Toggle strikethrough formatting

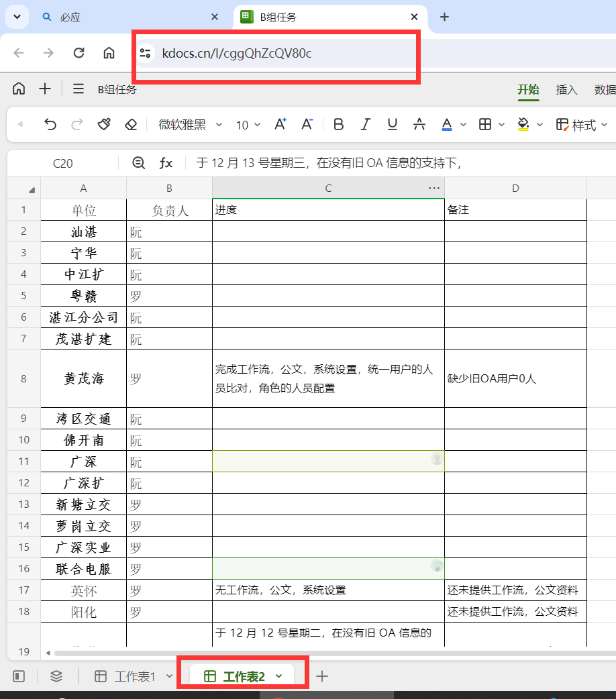(419, 124)
